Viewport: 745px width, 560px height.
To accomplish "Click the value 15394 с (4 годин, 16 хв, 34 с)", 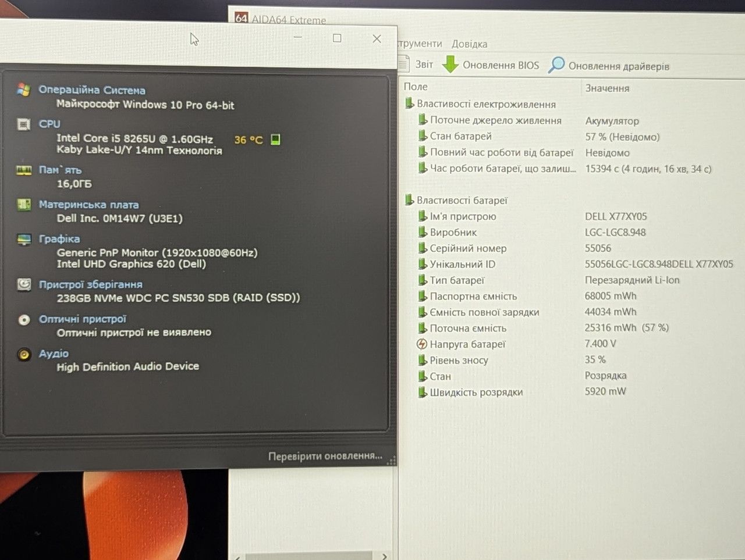I will [x=648, y=169].
